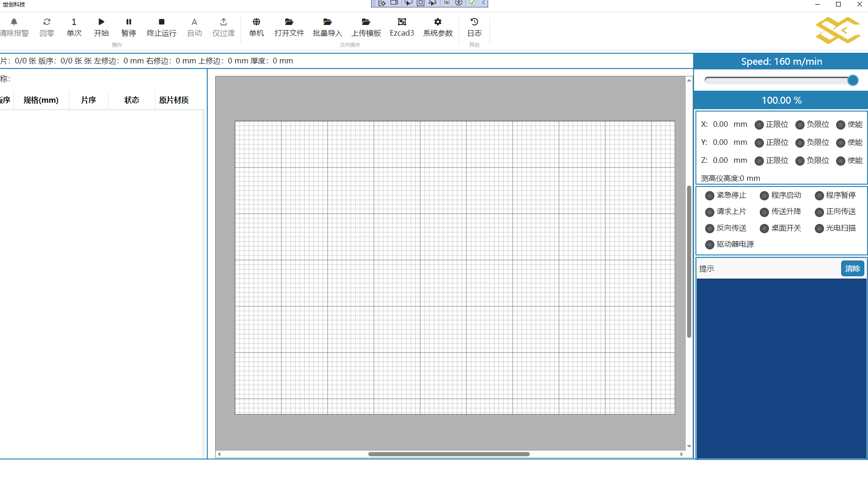Click the 状态 column header
The height and width of the screenshot is (478, 868).
click(131, 100)
